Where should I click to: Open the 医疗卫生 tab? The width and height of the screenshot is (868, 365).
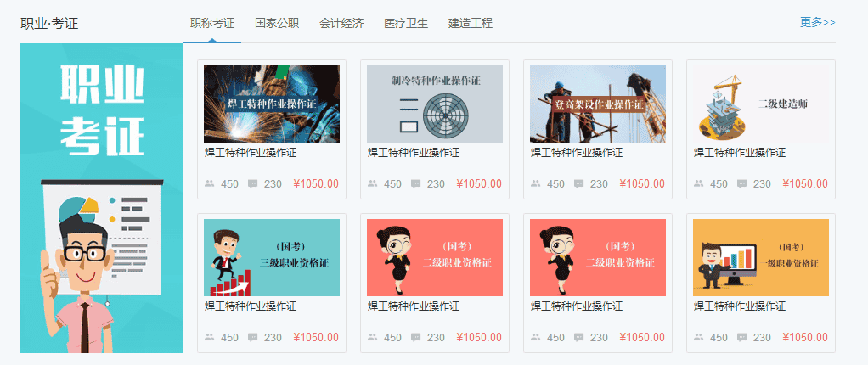coord(406,23)
